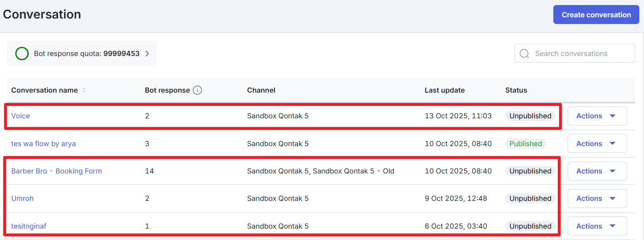Click the Last update column header
644x240 pixels.
click(x=445, y=90)
